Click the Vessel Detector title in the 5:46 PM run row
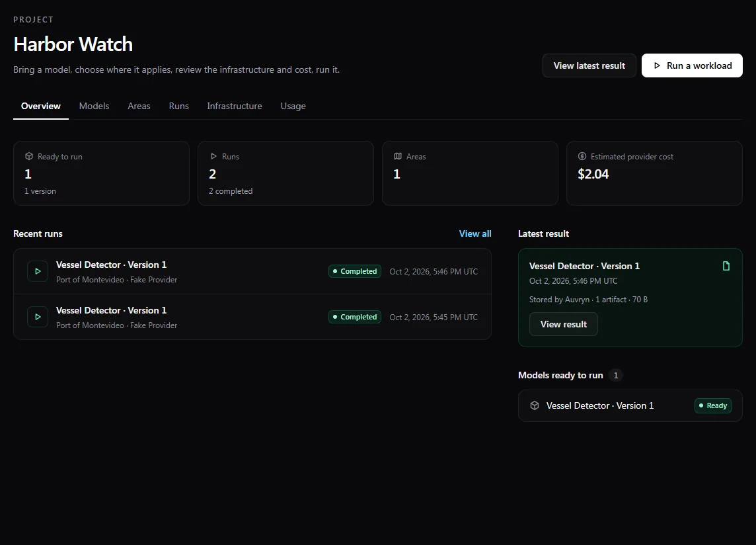 [x=112, y=265]
